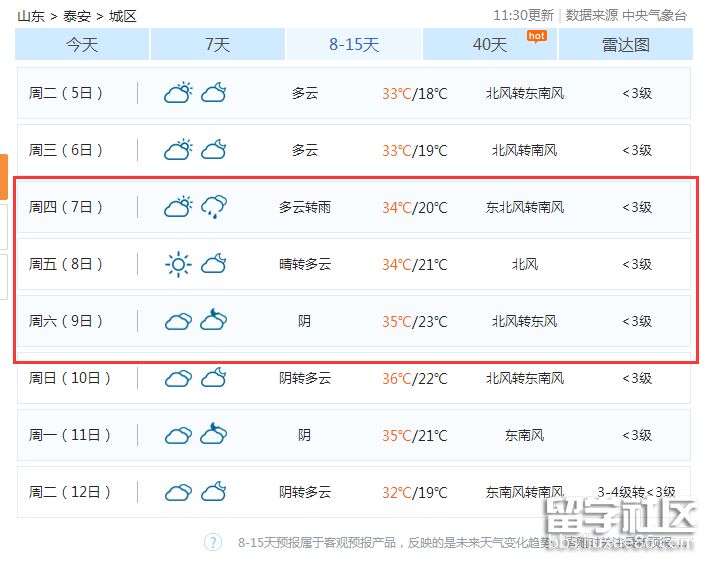Click daytime cloudy-sun icon for 周四 7日
This screenshot has width=711, height=564.
(x=178, y=207)
